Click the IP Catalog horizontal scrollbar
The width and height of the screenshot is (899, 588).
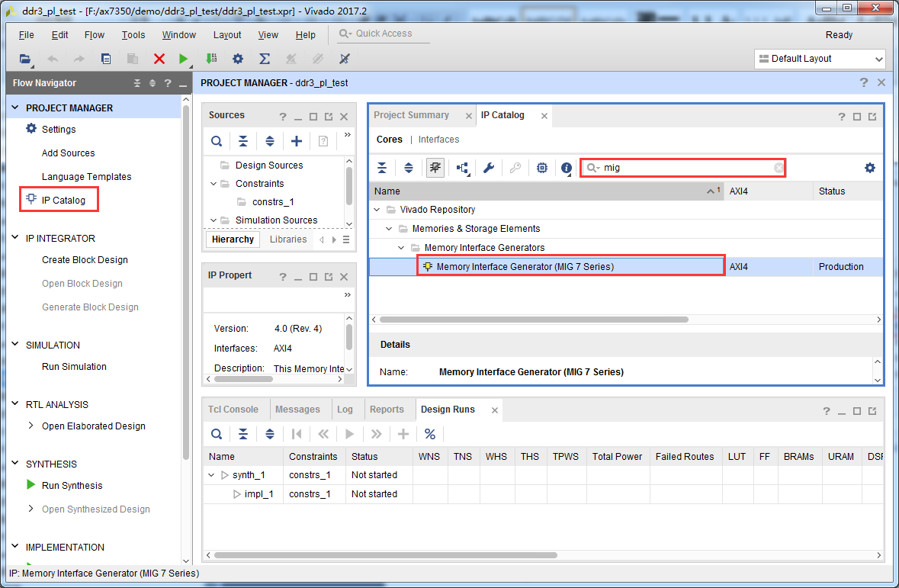(533, 320)
